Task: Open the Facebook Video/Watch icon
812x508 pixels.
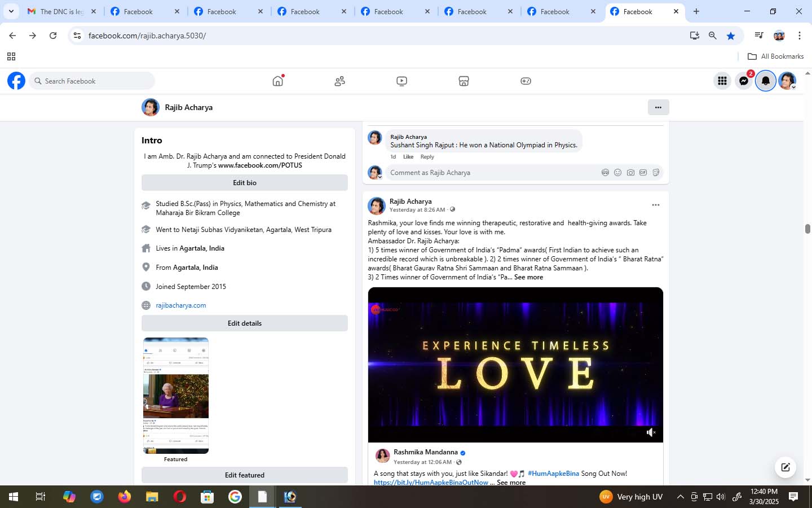Action: 401,81
